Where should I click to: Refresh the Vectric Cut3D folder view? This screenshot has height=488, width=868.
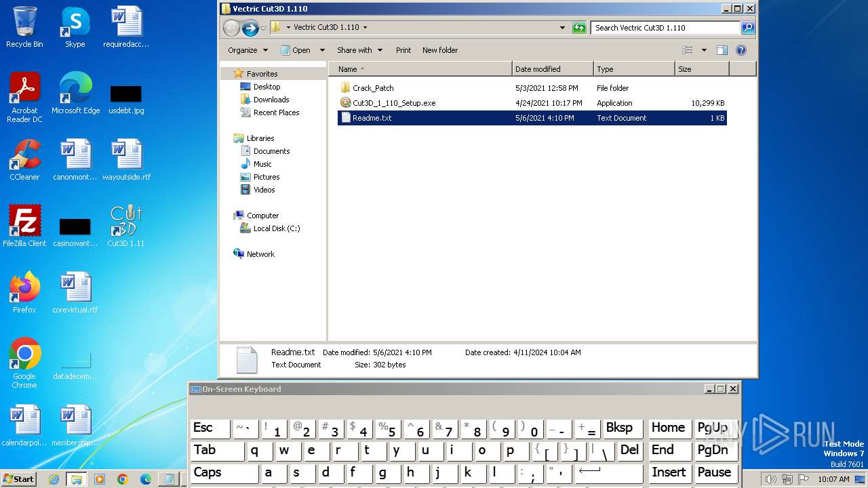pyautogui.click(x=578, y=28)
